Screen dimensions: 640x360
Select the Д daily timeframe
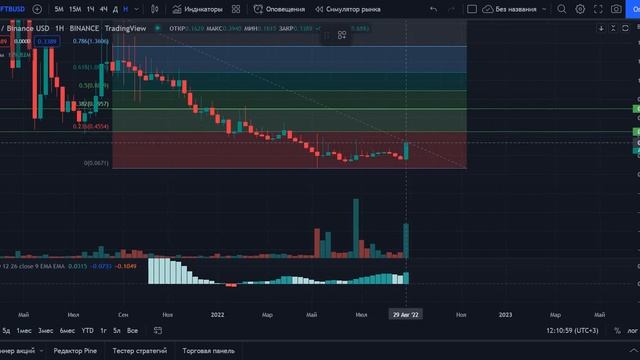115,9
